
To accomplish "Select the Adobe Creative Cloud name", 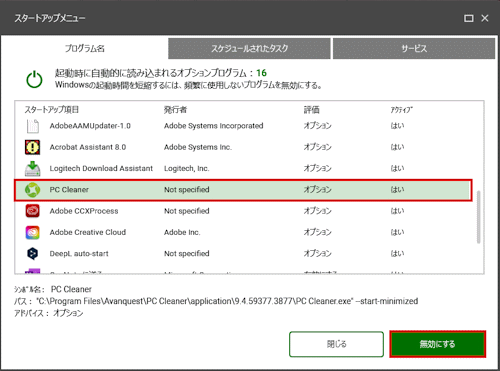I will point(88,232).
